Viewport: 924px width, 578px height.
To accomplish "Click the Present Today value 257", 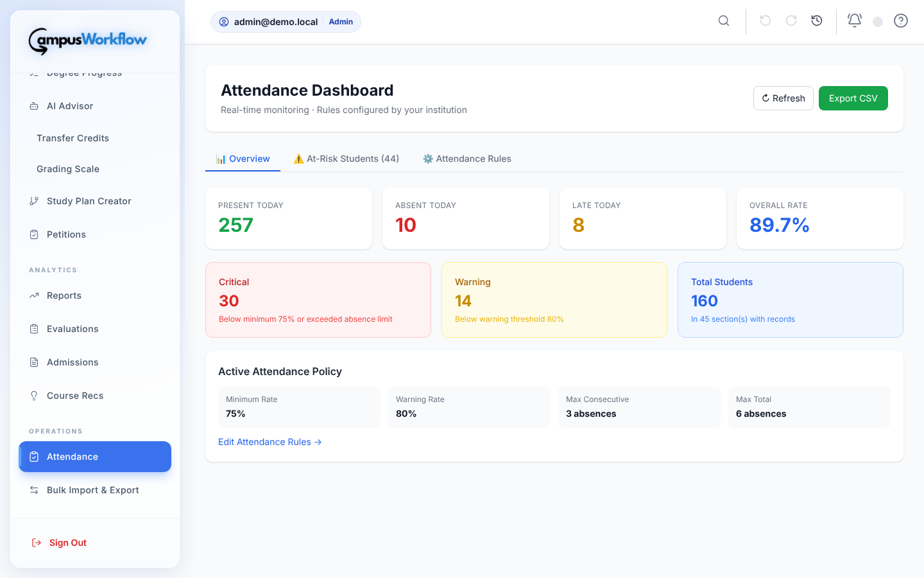I will coord(235,225).
